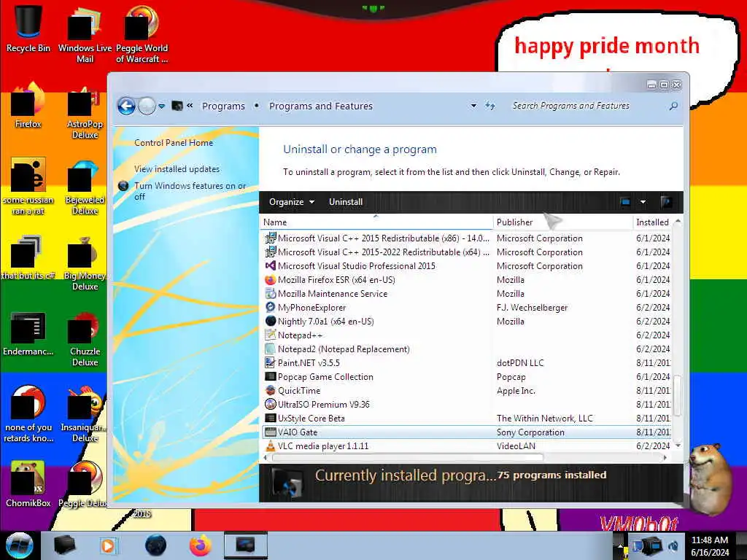Select Mozilla Maintenance Service icon
Viewport: 747px width, 560px height.
tap(270, 293)
